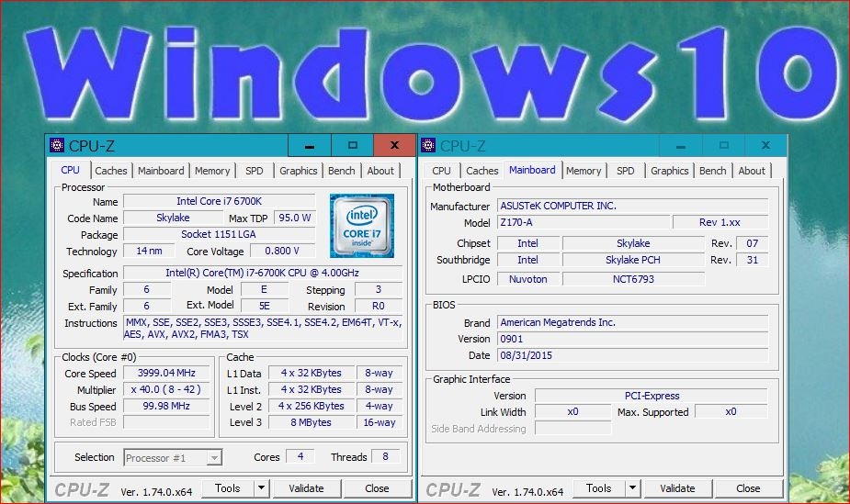The image size is (850, 504).
Task: Click the LPCIO value NCT6793
Action: (633, 279)
